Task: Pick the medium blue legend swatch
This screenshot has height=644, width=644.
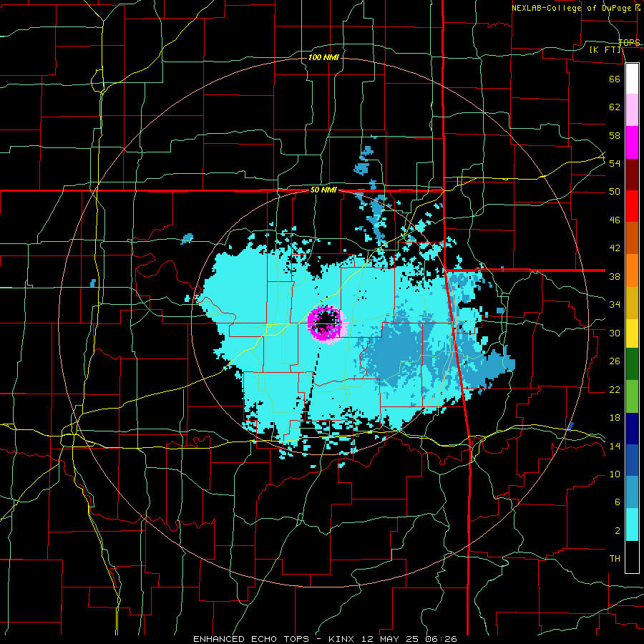Action: (x=632, y=460)
